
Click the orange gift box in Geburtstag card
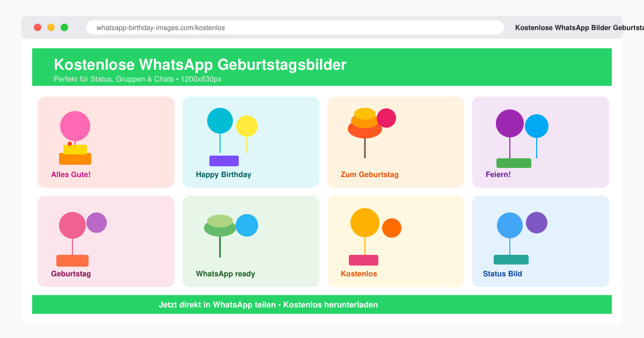click(72, 261)
